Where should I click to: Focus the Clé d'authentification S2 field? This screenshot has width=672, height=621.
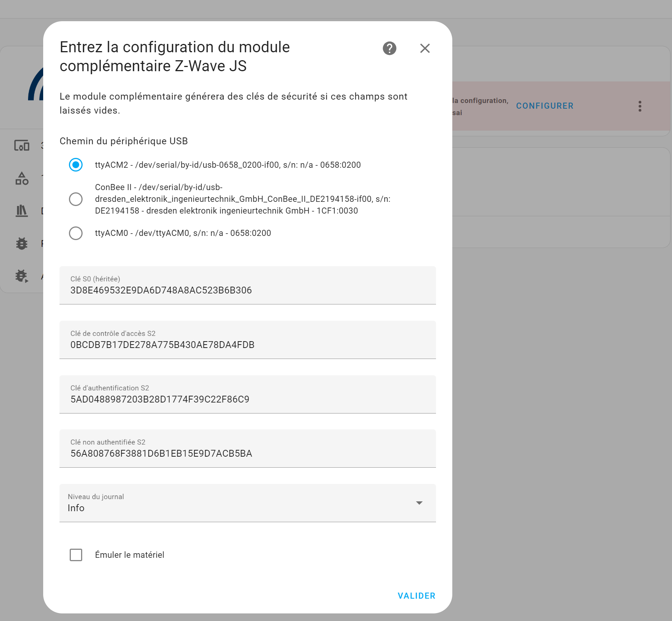[x=248, y=394]
